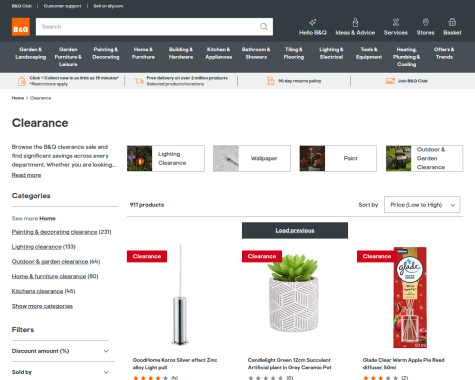Open Painting & decorating clearance category
Viewport: 475px width, 380px height.
[54, 232]
